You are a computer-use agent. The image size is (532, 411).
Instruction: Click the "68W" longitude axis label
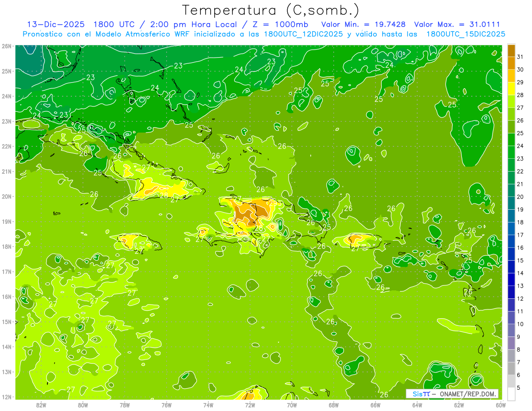[x=334, y=405]
